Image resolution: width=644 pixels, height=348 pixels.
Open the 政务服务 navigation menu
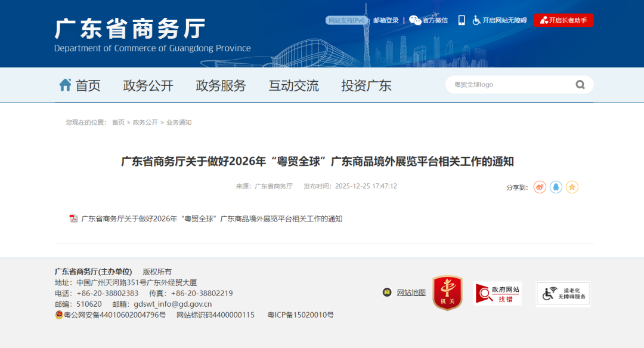(221, 85)
